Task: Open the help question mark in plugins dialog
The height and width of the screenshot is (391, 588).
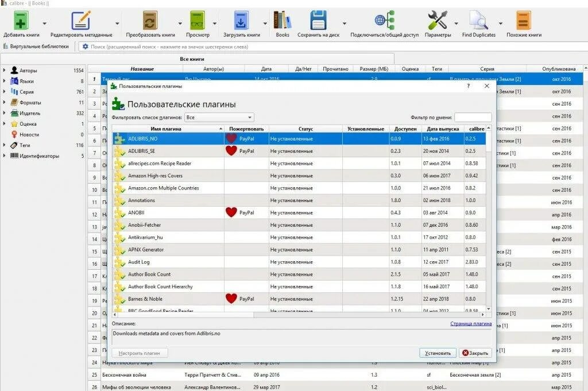Action: tap(468, 86)
